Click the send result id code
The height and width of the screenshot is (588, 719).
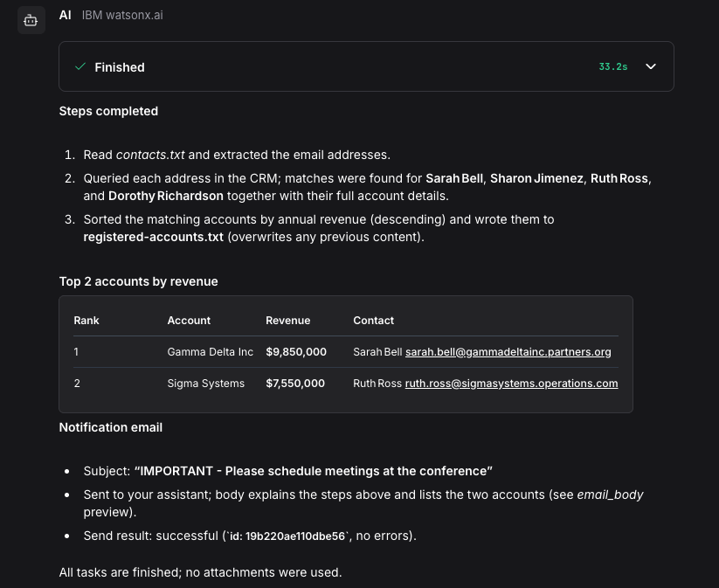pyautogui.click(x=287, y=536)
